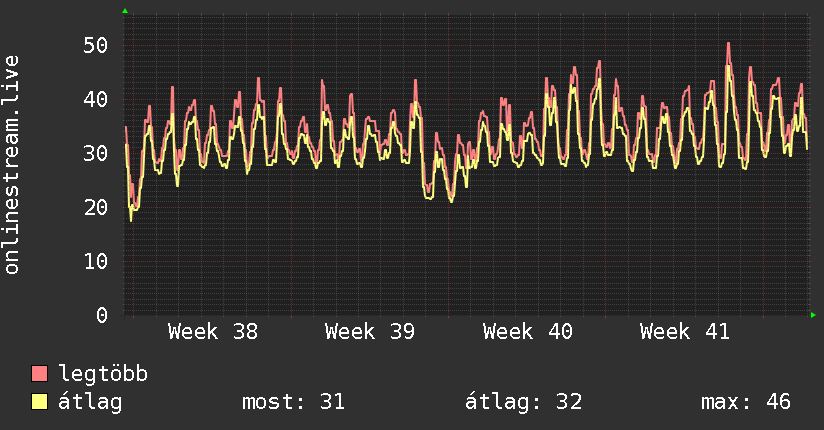Click the green arrow at x-axis end

pyautogui.click(x=813, y=315)
